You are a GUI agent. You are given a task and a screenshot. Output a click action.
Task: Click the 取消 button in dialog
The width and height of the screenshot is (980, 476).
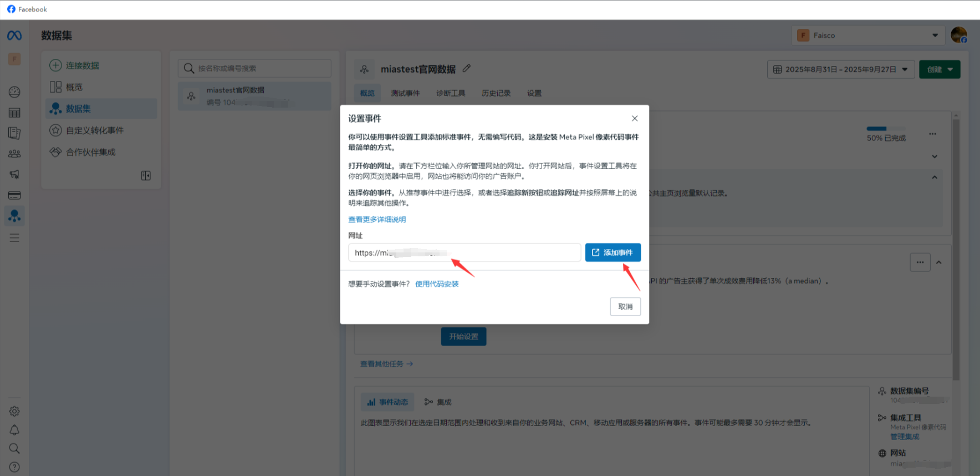click(x=625, y=307)
